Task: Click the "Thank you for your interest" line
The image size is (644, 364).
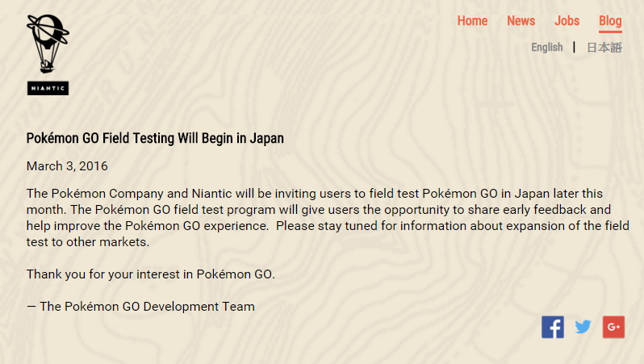Action: pyautogui.click(x=151, y=274)
